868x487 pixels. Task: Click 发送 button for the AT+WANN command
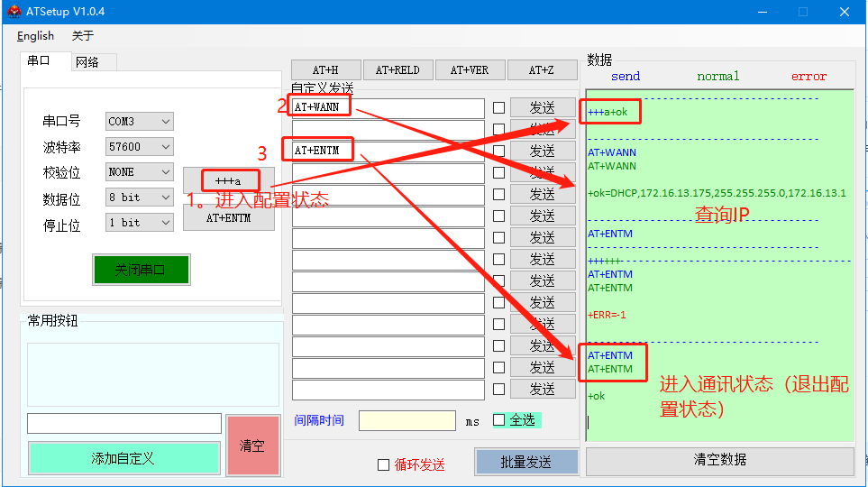542,108
